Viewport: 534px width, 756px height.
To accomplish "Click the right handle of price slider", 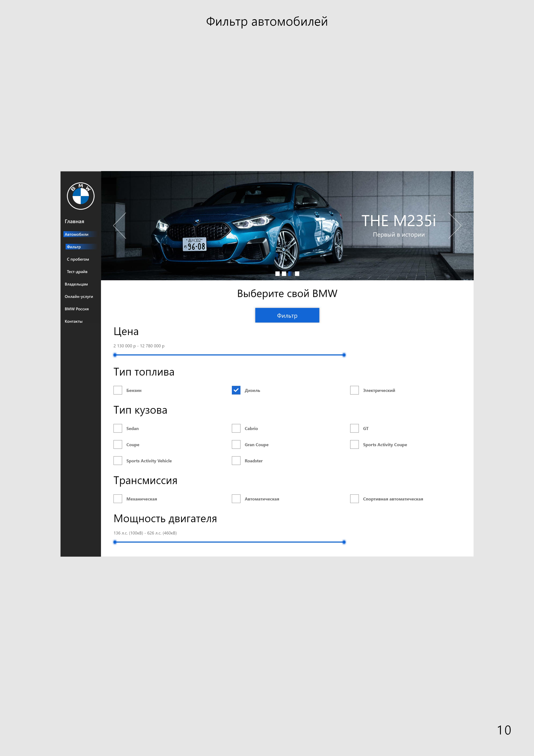I will click(344, 355).
